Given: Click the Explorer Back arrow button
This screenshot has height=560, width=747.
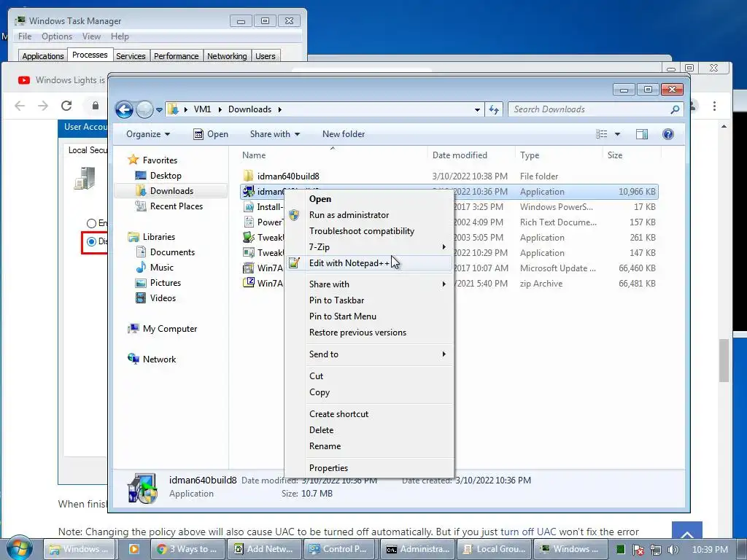Looking at the screenshot, I should coord(124,109).
